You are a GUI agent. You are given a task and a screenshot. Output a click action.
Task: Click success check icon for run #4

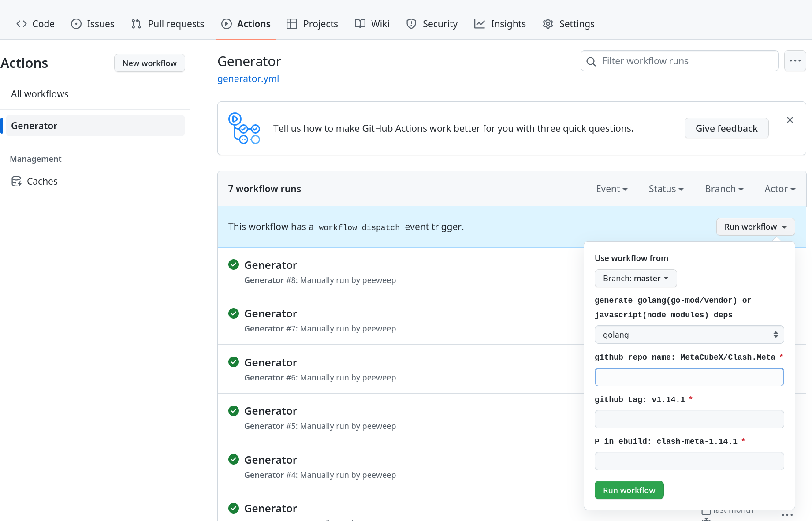[x=234, y=459]
